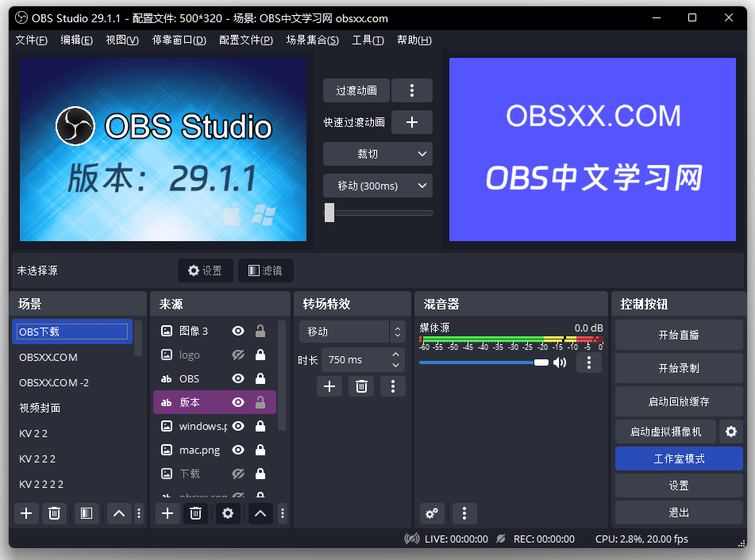Adjust 媒体源 volume slider handle
Image resolution: width=755 pixels, height=560 pixels.
(x=541, y=362)
